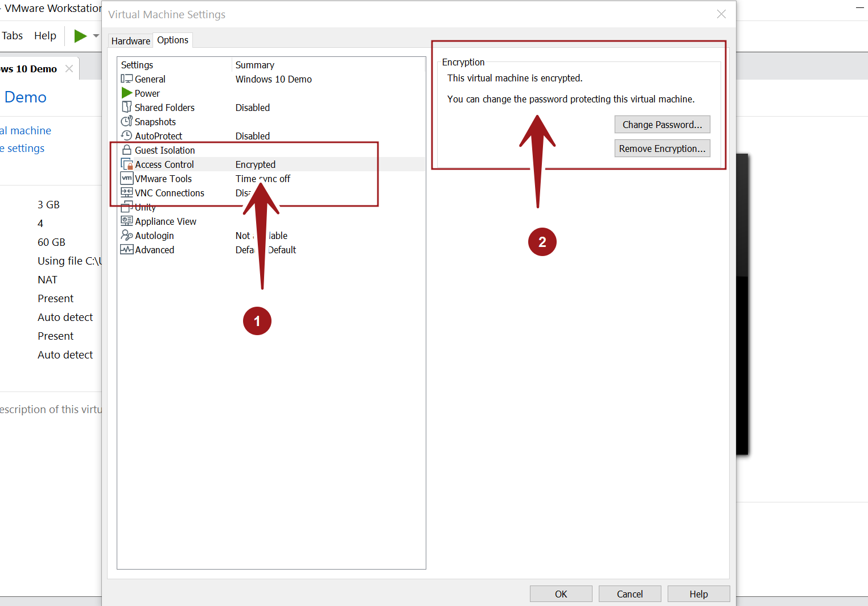This screenshot has width=868, height=606.
Task: Open AutoProtect settings
Action: pyautogui.click(x=157, y=135)
